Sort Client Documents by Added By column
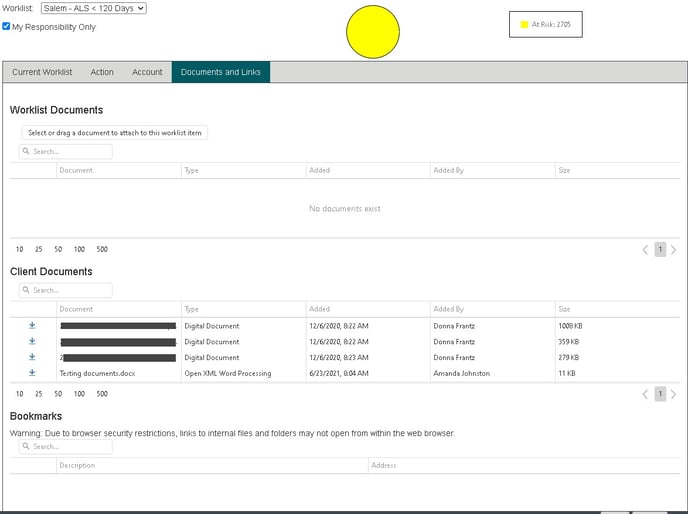688x514 pixels. tap(449, 309)
